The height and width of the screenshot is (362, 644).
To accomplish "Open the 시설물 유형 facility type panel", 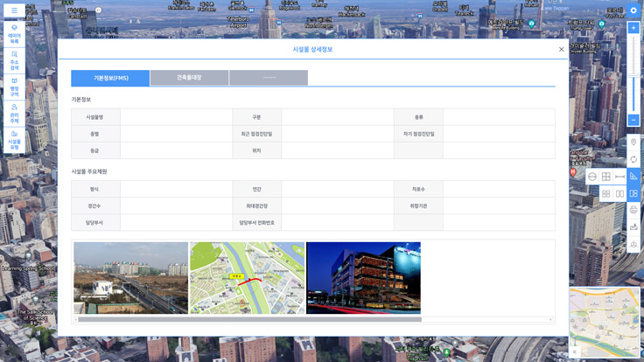I will (14, 138).
